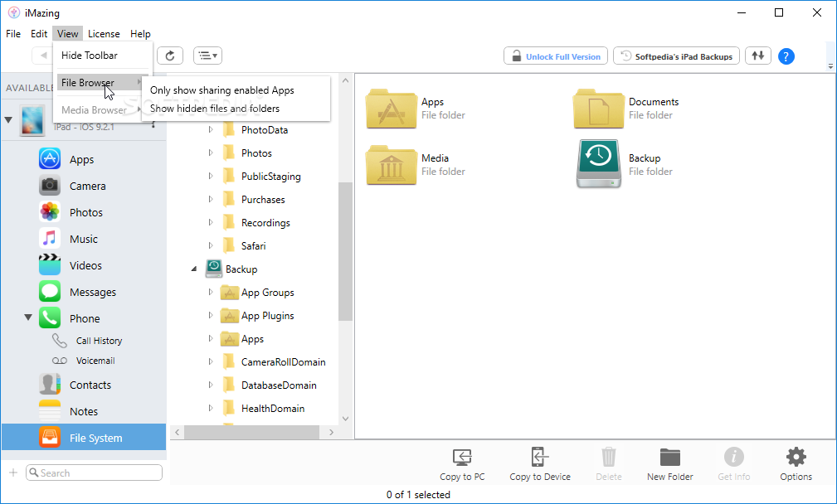837x504 pixels.
Task: Open the File Browser submenu
Action: [x=100, y=83]
